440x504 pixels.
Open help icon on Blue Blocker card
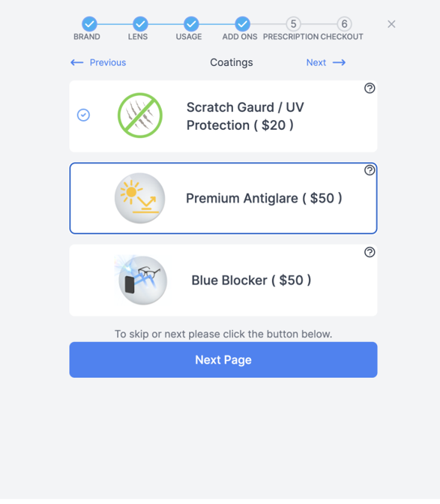click(x=370, y=252)
